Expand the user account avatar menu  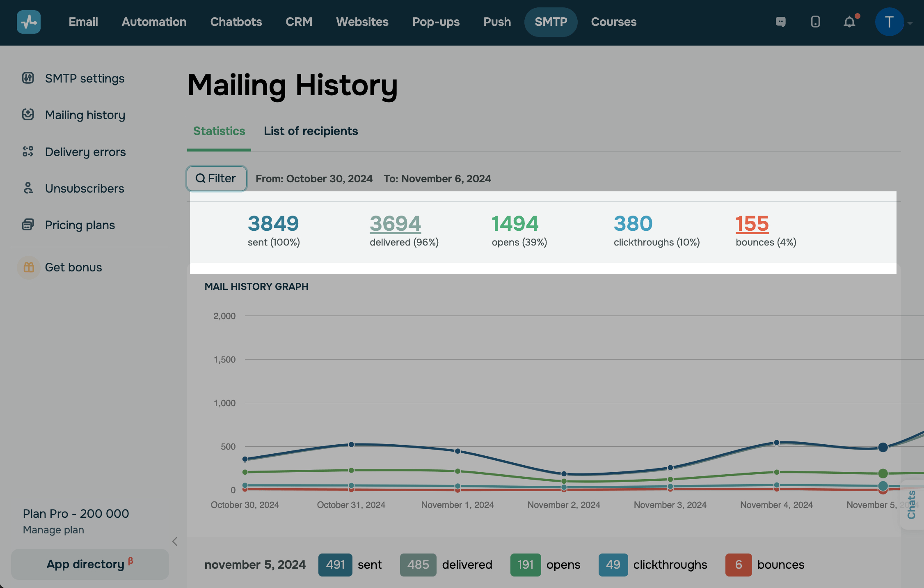click(890, 22)
